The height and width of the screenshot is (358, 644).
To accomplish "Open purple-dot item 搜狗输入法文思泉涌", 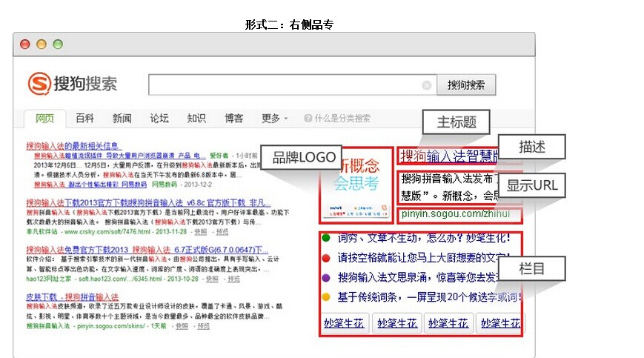I will click(418, 277).
